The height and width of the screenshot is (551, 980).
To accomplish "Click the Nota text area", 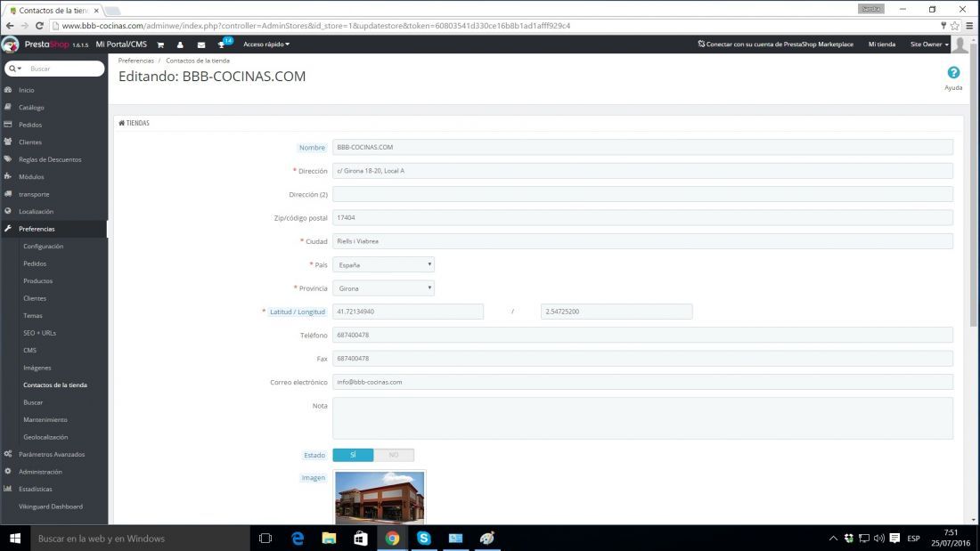I will (x=642, y=418).
